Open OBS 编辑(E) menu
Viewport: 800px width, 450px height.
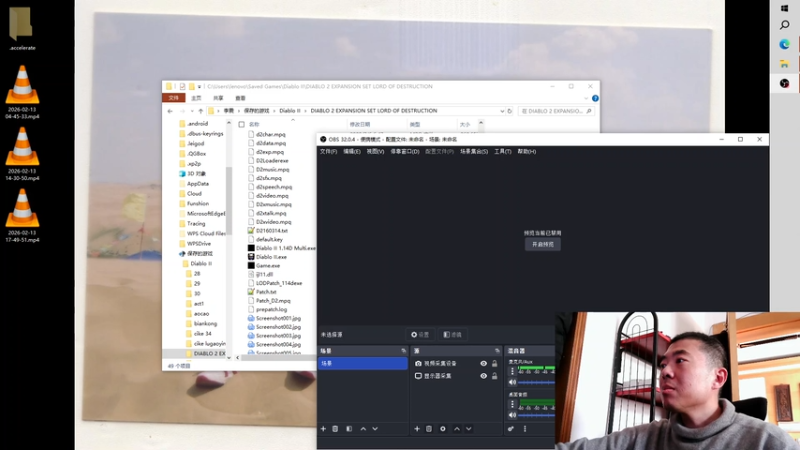(352, 152)
